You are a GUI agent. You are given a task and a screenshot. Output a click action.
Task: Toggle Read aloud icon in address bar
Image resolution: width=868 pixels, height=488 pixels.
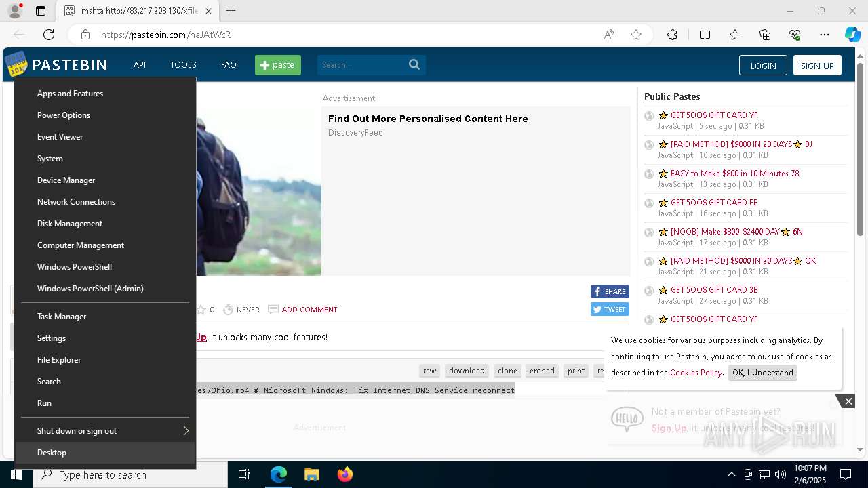click(x=609, y=35)
